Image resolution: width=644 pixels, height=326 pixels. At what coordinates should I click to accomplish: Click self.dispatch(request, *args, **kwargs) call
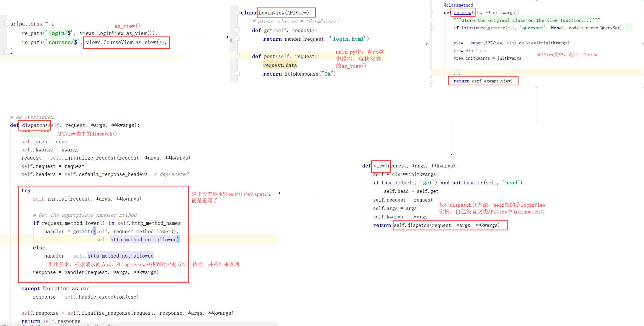446,225
